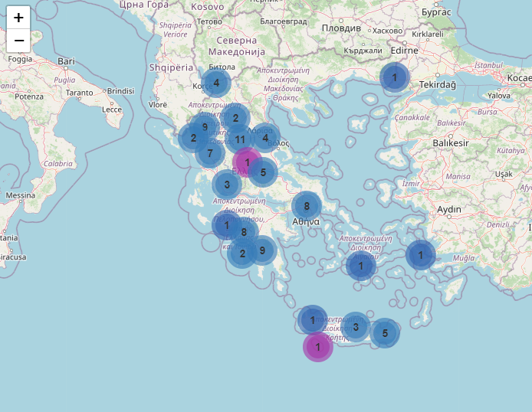Open the cluster 8 near Athens
Viewport: 532px width, 412px height.
tap(306, 206)
